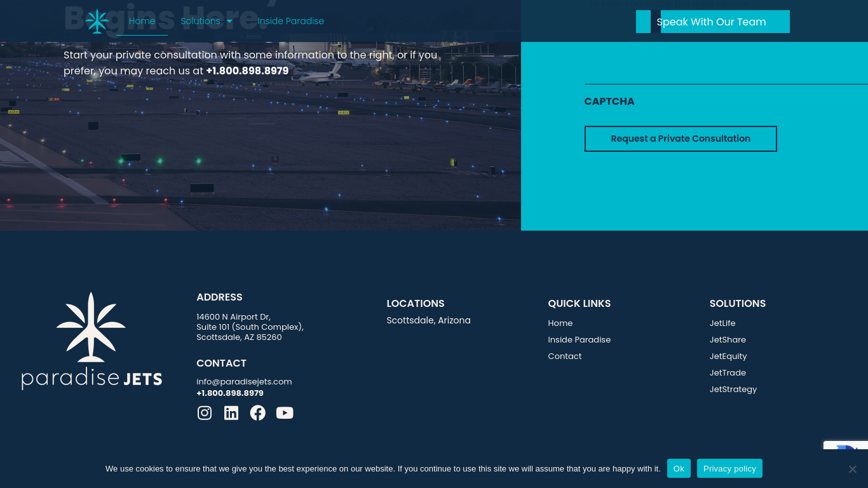Visit the Facebook page icon
Viewport: 868px width, 488px height.
257,413
